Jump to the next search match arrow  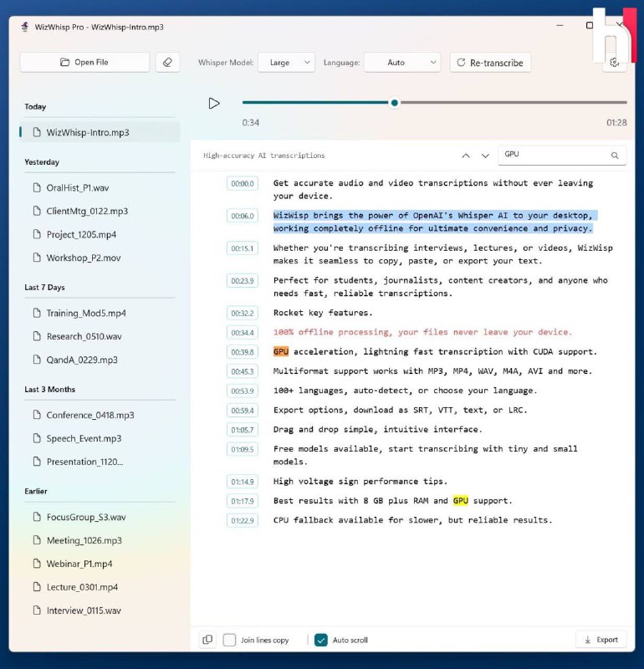485,156
